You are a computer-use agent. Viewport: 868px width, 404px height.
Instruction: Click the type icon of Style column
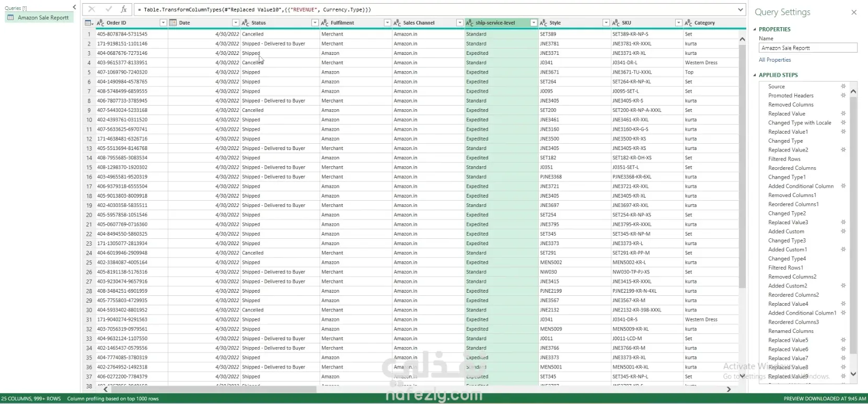pyautogui.click(x=543, y=23)
